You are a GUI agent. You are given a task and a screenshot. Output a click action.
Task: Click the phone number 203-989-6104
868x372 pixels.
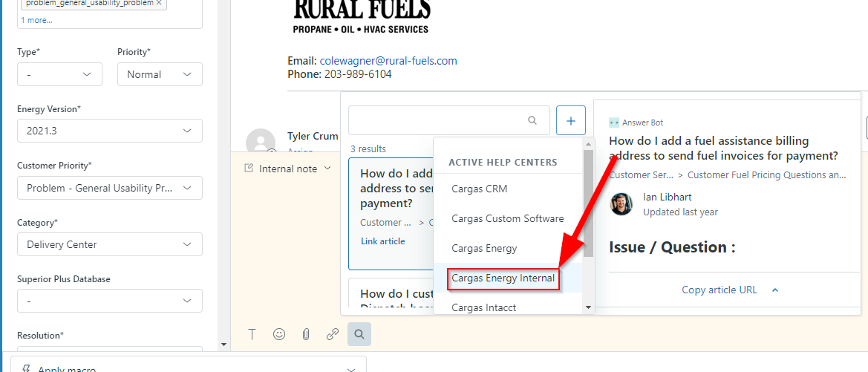357,74
